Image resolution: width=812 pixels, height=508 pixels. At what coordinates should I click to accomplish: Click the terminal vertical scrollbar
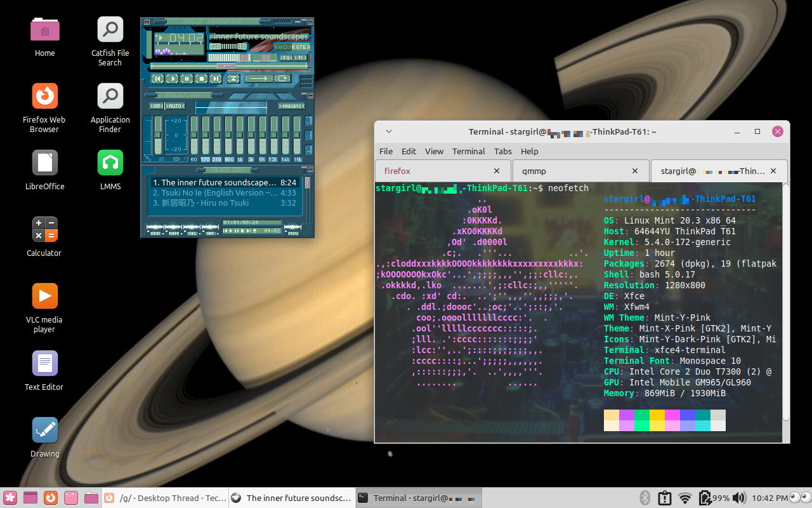click(x=786, y=302)
